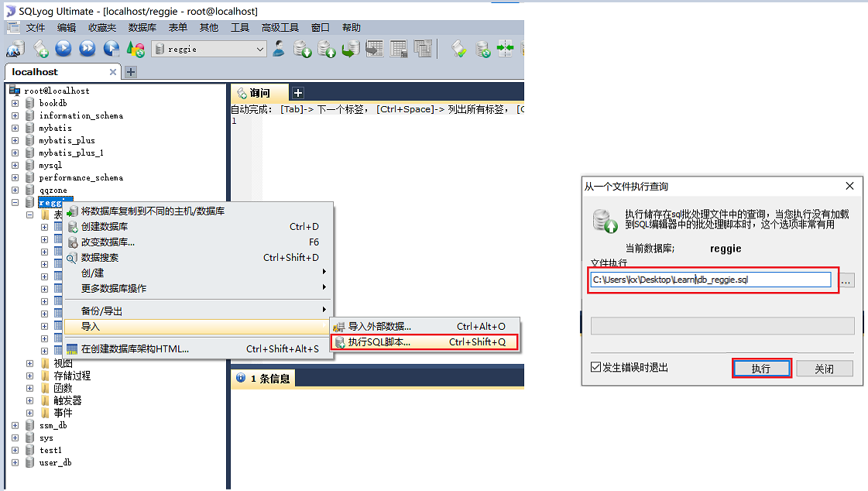Open the query builder grid icon
This screenshot has height=491, width=868.
(397, 48)
